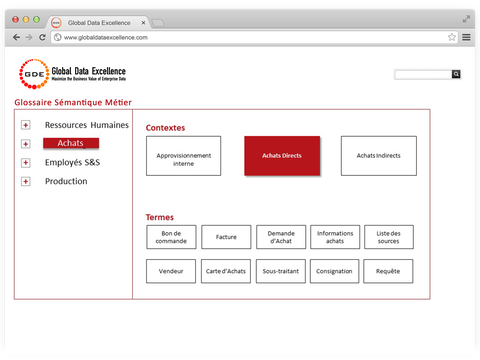Screen dimensions: 480x360
Task: Click the site info icon in the address bar
Action: click(58, 37)
